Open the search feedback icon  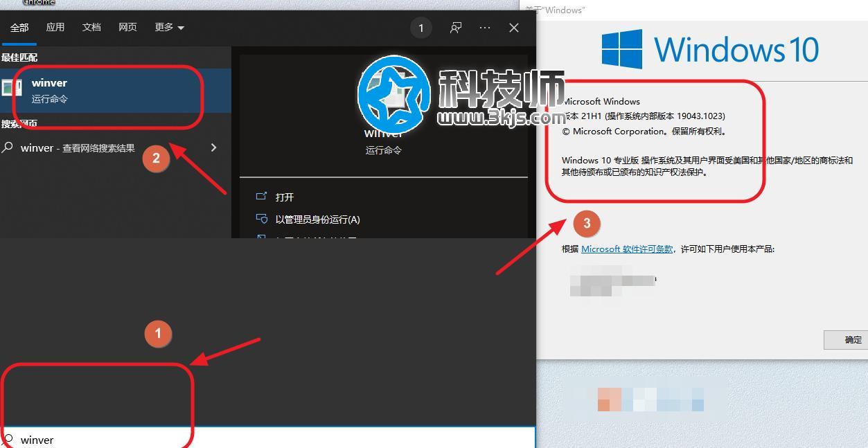(456, 28)
